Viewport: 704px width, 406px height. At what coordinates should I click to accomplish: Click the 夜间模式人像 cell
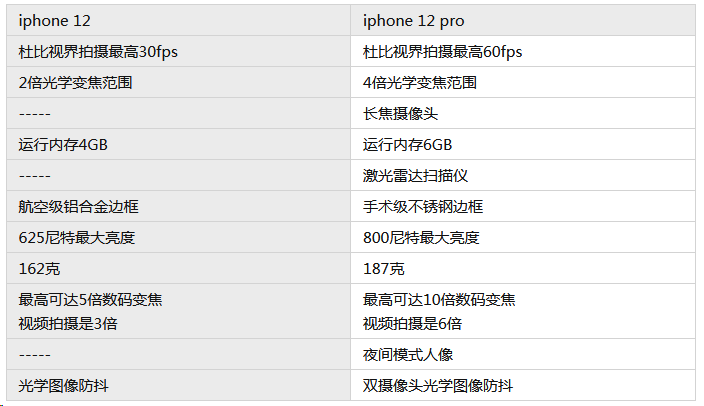click(523, 355)
